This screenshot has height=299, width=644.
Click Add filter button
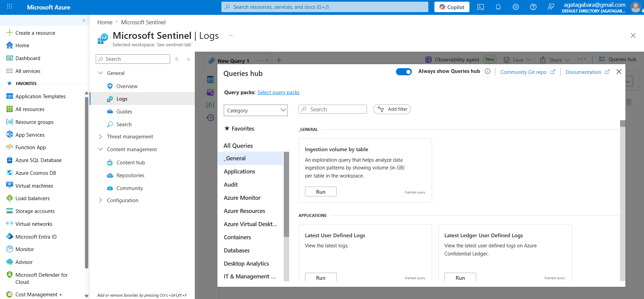392,109
